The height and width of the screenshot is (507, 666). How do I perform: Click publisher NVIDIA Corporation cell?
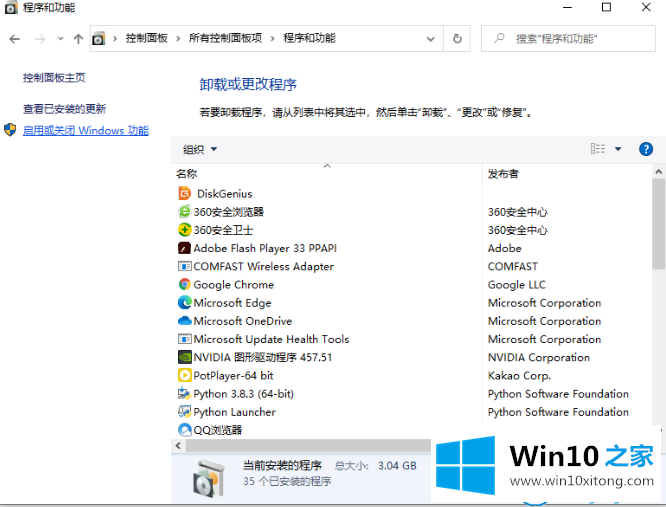[x=539, y=358]
